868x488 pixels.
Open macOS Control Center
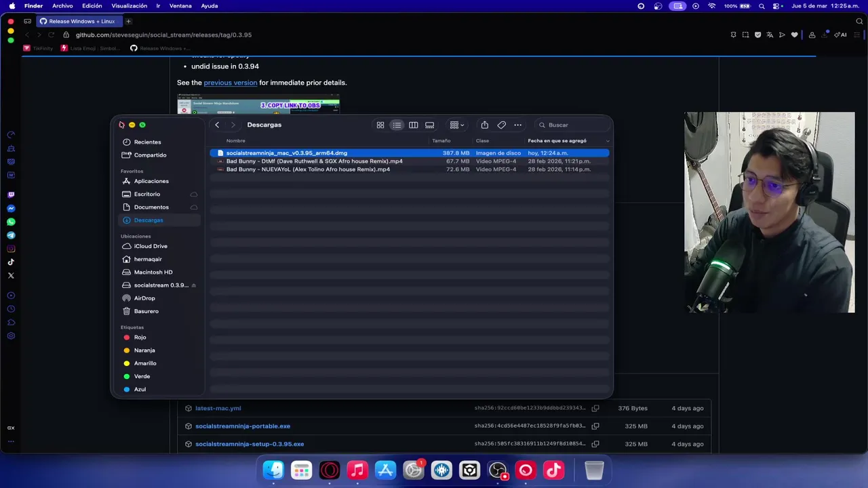coord(776,6)
